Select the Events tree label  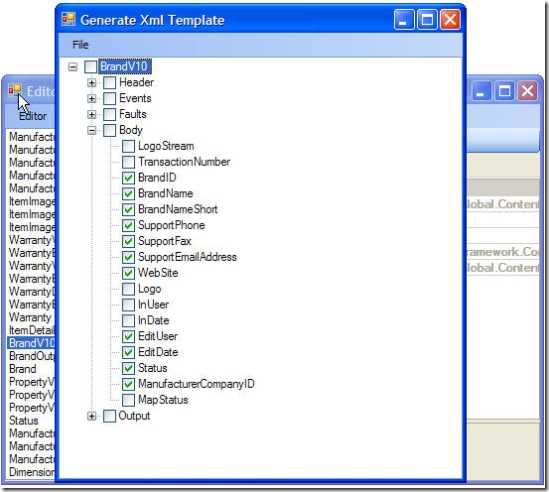tap(135, 98)
